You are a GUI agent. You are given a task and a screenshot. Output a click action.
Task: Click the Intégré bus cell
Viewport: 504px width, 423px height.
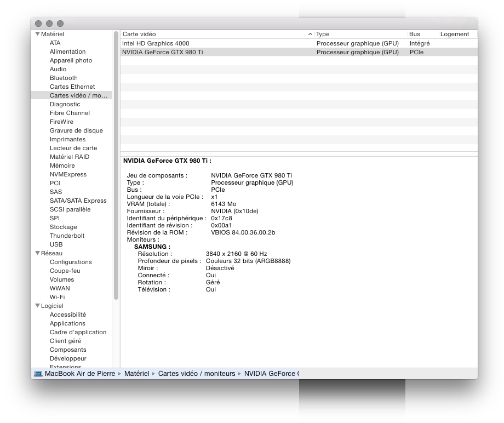(420, 43)
